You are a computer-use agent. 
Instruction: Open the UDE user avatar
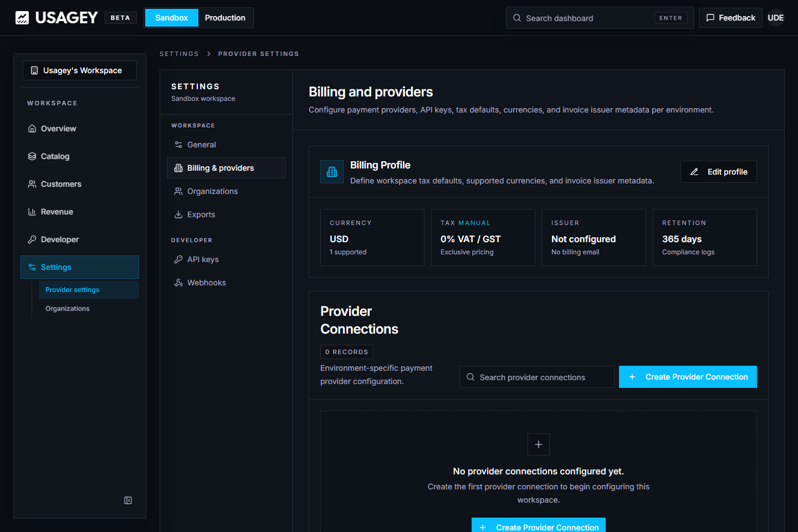tap(776, 18)
